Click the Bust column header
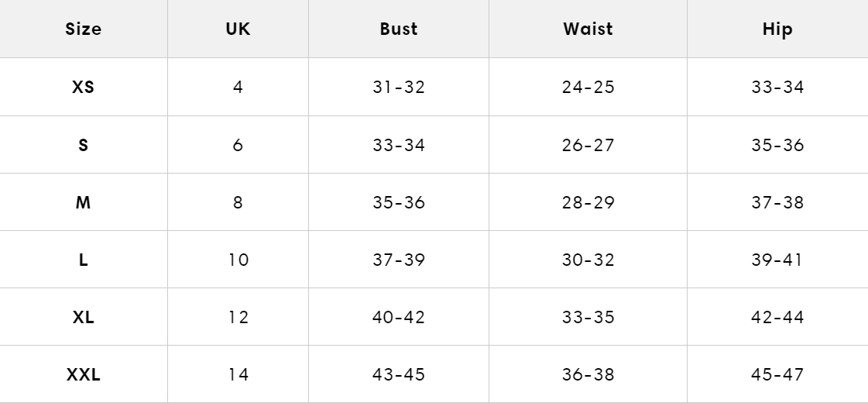868x403 pixels. [399, 29]
